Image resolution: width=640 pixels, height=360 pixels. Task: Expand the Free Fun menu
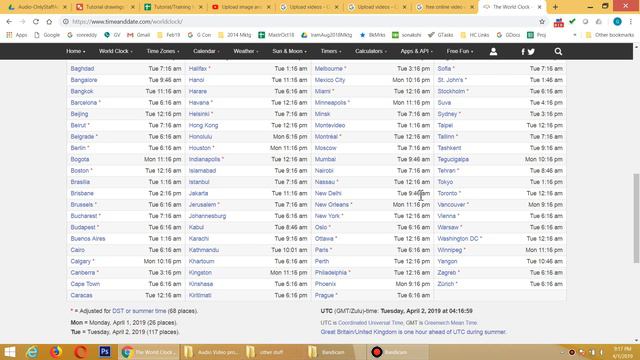click(460, 51)
